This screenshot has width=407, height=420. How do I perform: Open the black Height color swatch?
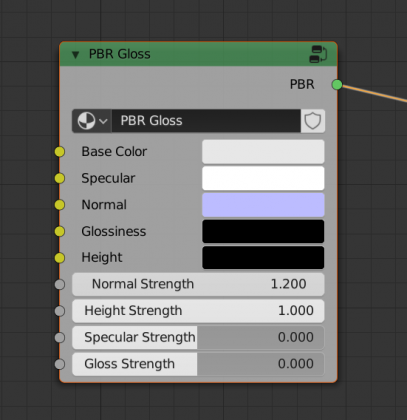[263, 258]
